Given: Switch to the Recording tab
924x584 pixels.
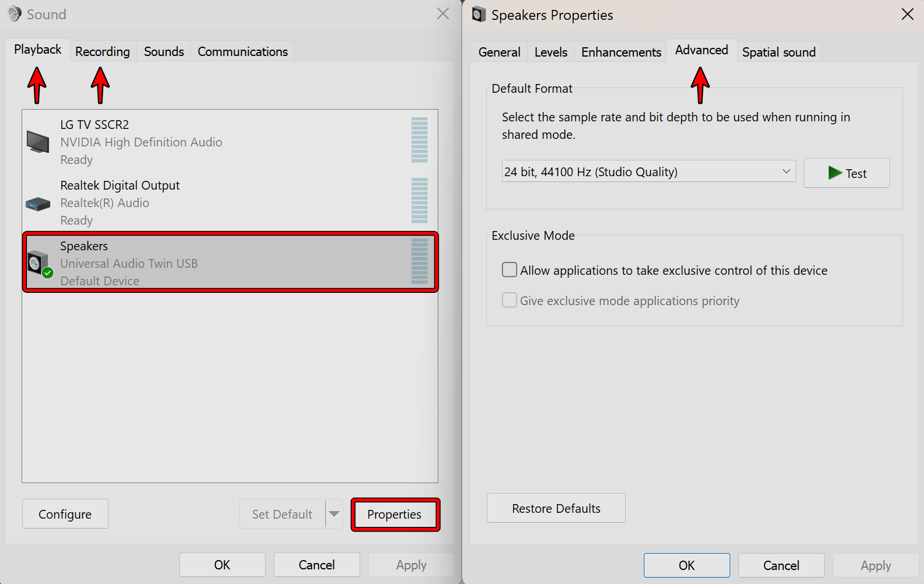Looking at the screenshot, I should [103, 51].
